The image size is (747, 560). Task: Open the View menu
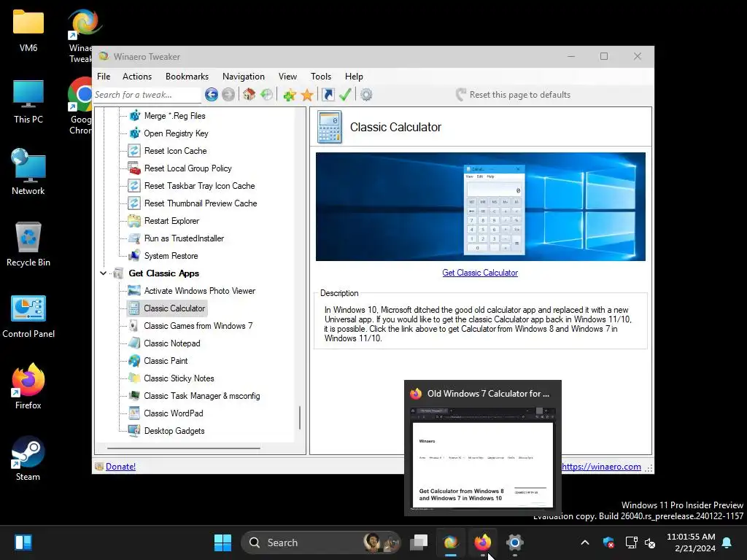(x=287, y=76)
